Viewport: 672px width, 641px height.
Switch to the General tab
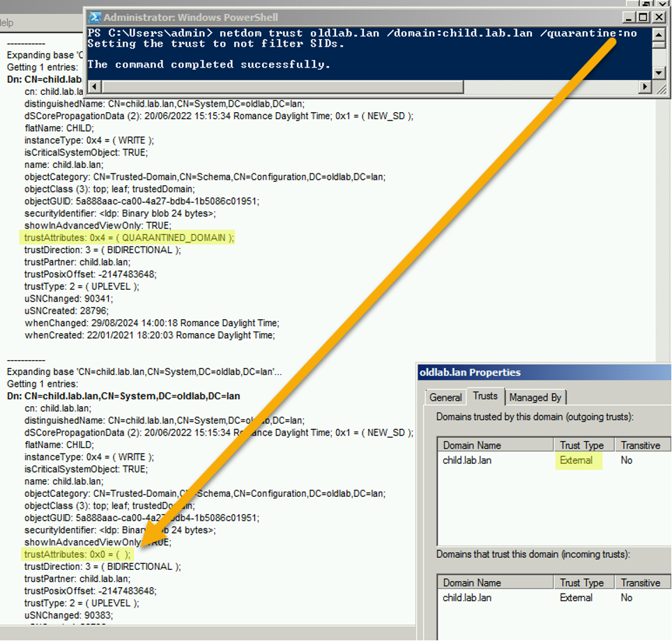[445, 396]
